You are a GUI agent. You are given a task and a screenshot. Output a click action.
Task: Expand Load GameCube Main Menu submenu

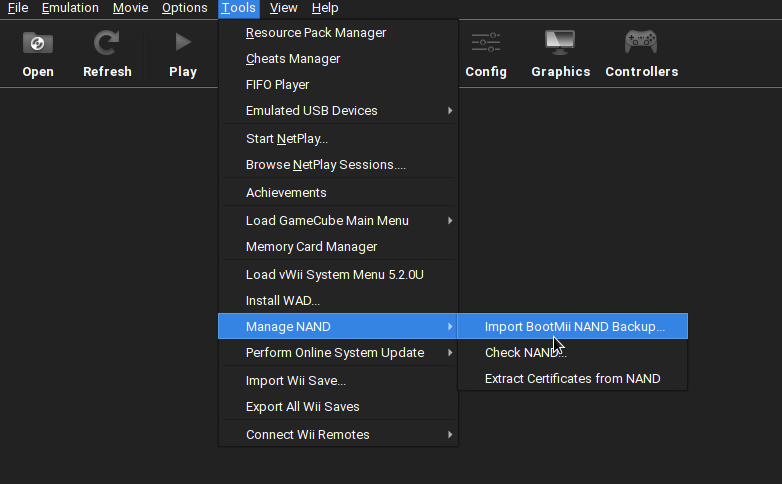coord(338,221)
